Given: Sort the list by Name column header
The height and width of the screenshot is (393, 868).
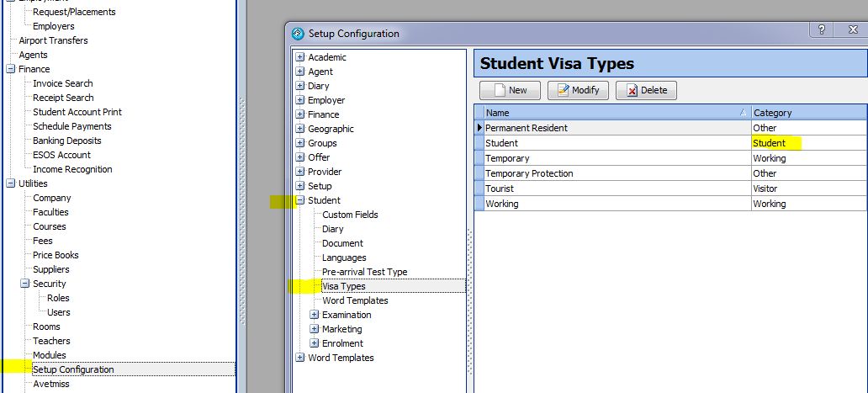Looking at the screenshot, I should (x=611, y=112).
